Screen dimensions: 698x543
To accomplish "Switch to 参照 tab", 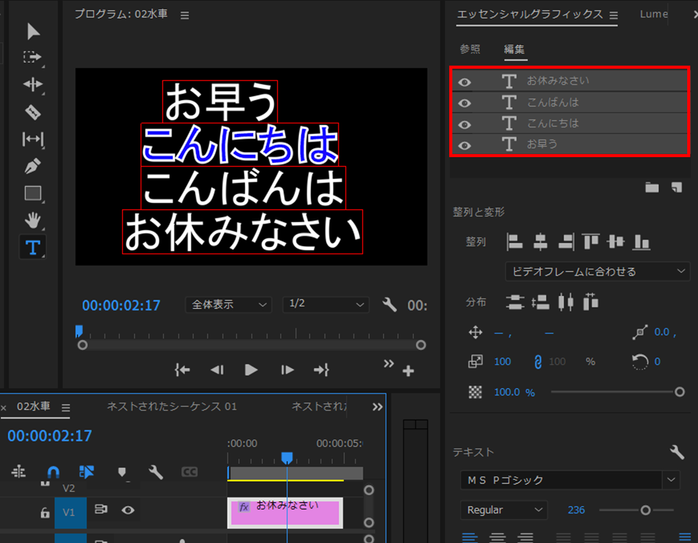I will (x=470, y=49).
